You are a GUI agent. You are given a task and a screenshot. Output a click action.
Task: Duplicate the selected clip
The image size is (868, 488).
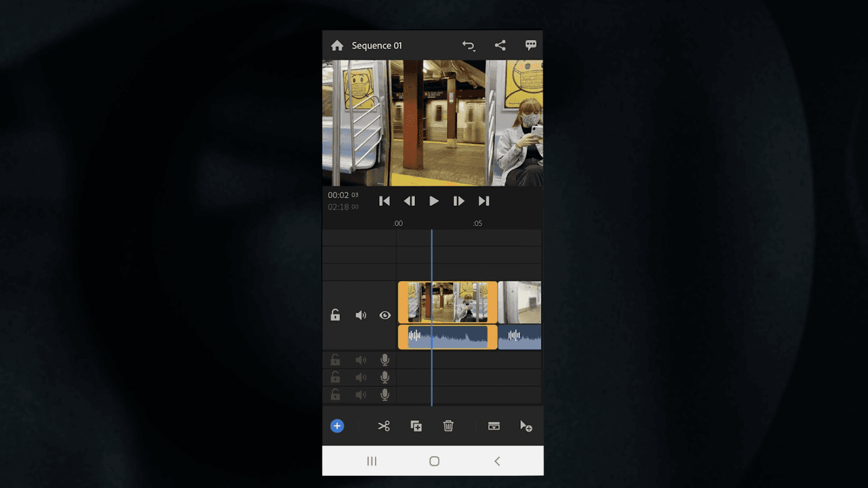pyautogui.click(x=416, y=426)
